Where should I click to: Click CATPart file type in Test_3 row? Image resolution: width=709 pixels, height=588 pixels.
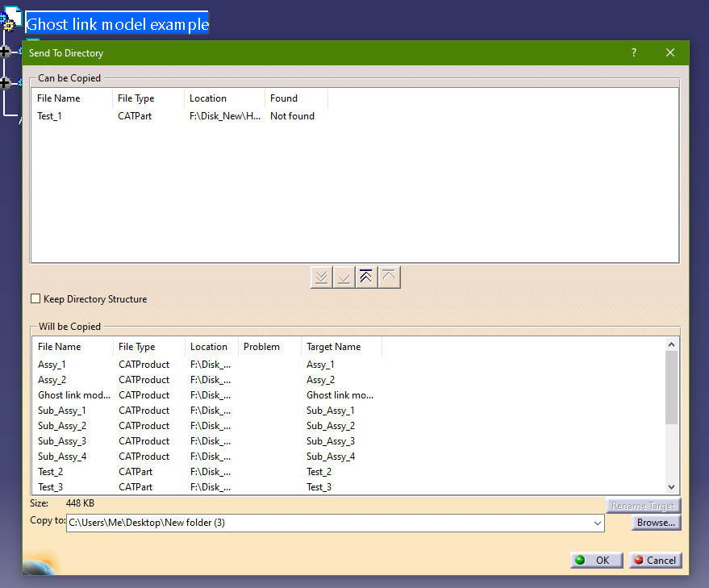[x=136, y=487]
